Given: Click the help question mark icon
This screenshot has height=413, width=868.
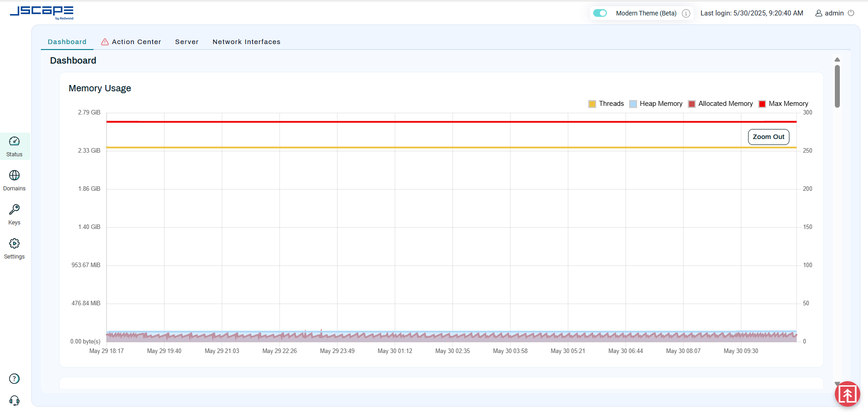Looking at the screenshot, I should coord(15,378).
